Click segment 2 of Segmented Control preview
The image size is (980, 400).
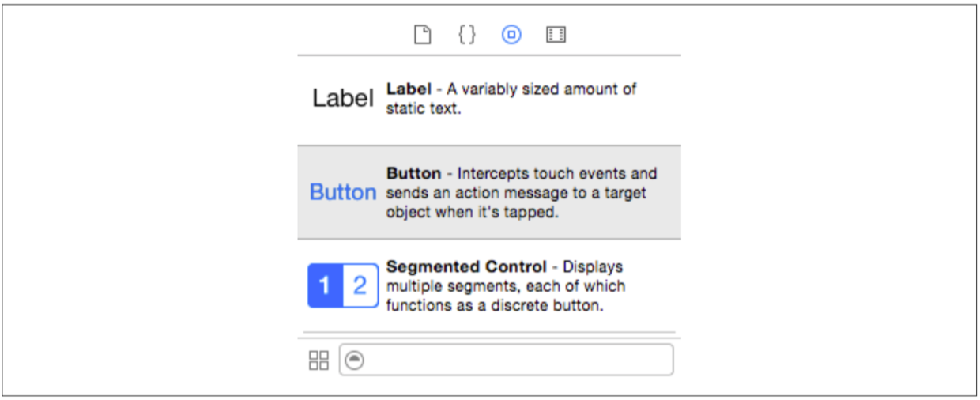(360, 285)
